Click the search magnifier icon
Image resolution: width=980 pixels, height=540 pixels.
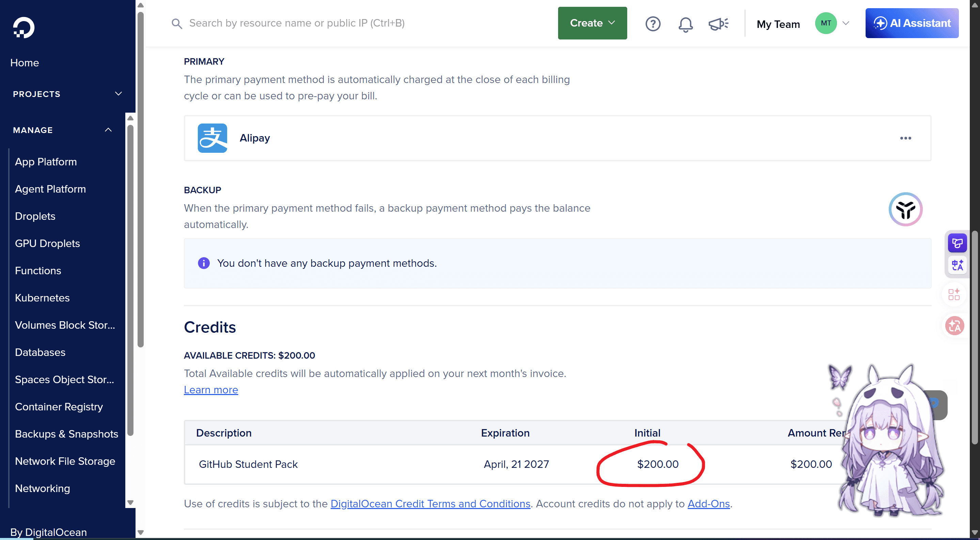pyautogui.click(x=176, y=23)
